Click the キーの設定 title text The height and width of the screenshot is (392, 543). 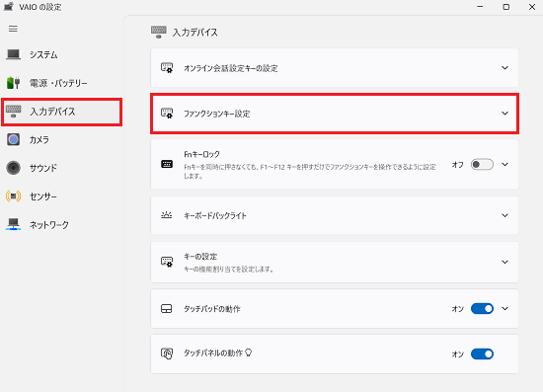pos(200,257)
